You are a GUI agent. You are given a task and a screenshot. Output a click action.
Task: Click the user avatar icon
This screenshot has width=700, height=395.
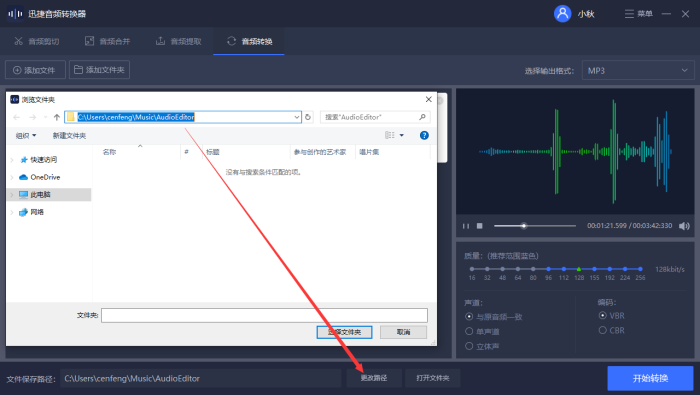coord(562,13)
